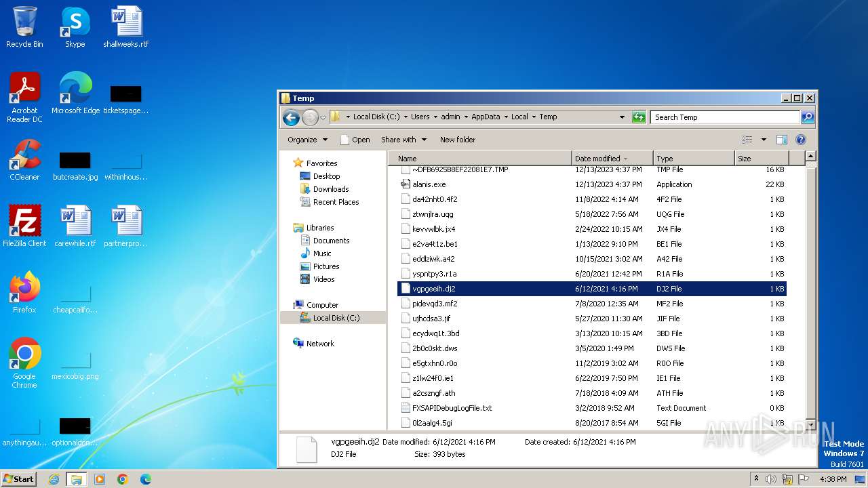Select Downloads in navigation pane

[331, 189]
